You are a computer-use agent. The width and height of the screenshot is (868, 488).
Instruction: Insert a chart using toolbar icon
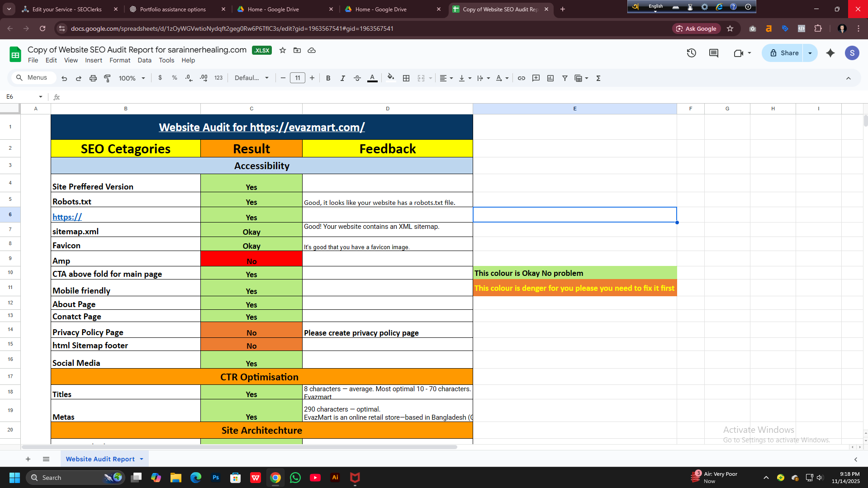(550, 78)
